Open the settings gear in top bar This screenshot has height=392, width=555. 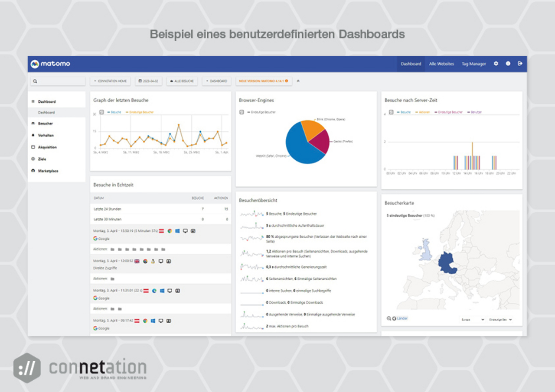tap(496, 64)
